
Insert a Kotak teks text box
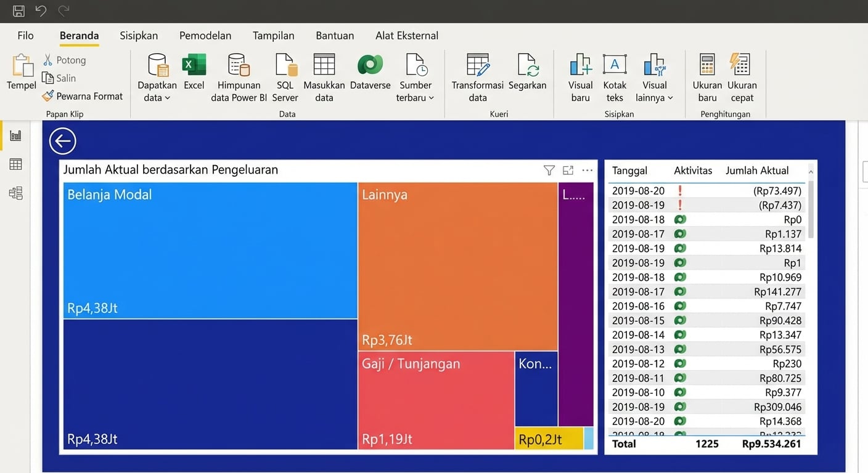[614, 74]
